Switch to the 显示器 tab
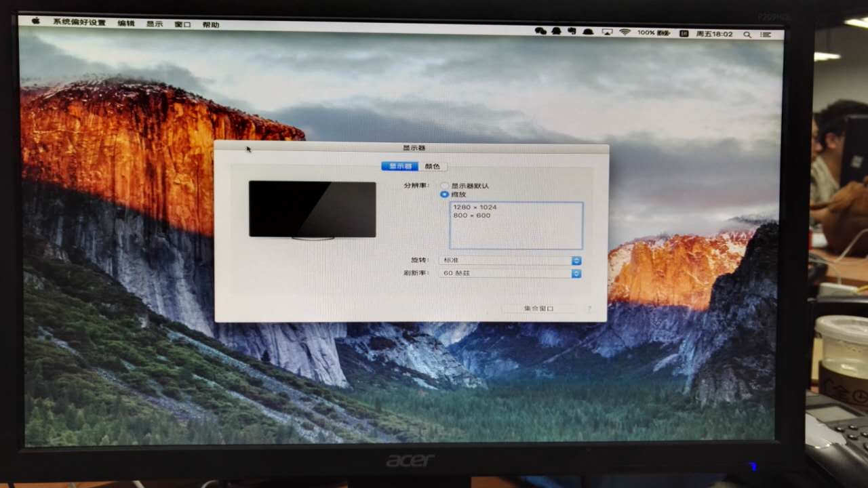The image size is (868, 488). click(x=400, y=166)
